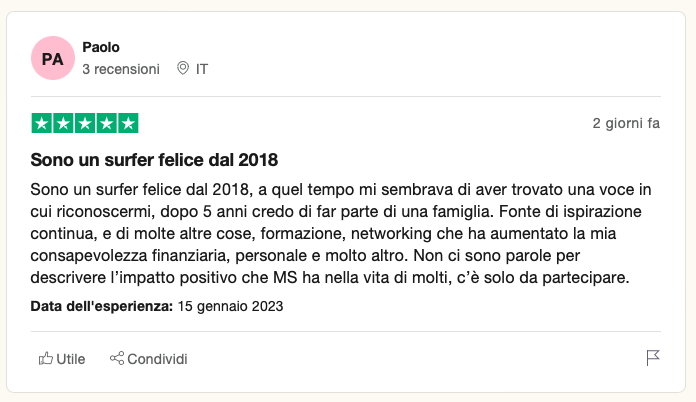Click the third green rating star

tap(85, 123)
